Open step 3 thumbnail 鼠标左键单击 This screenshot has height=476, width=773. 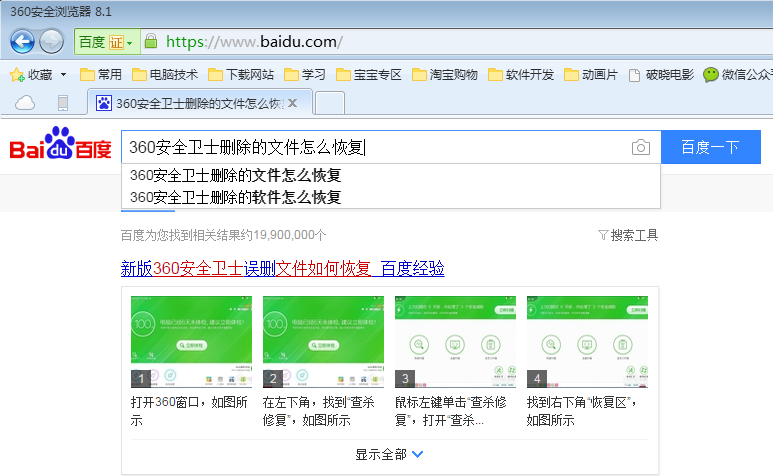click(x=455, y=341)
